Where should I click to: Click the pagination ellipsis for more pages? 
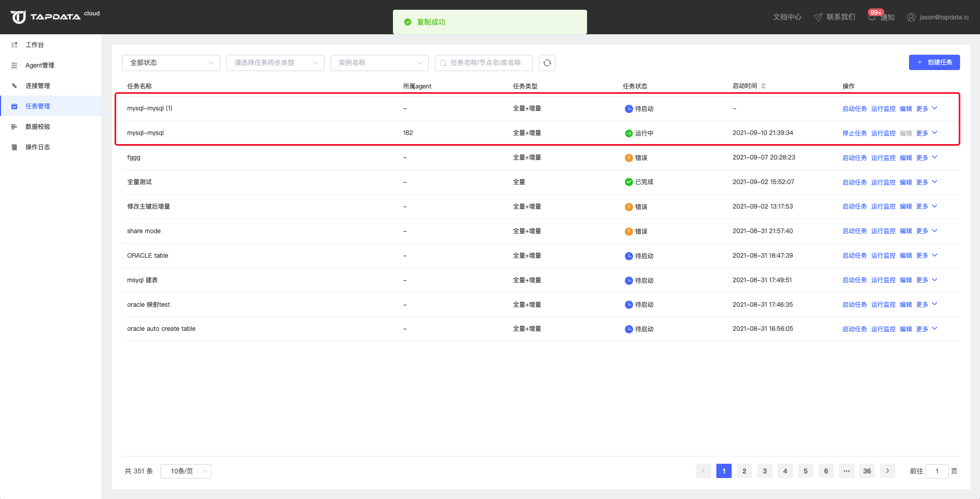click(847, 471)
